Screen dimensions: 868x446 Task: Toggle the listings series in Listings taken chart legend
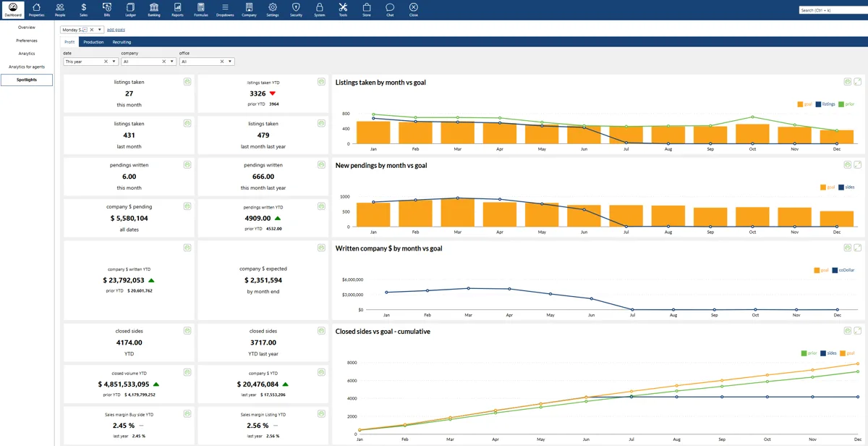click(x=825, y=104)
